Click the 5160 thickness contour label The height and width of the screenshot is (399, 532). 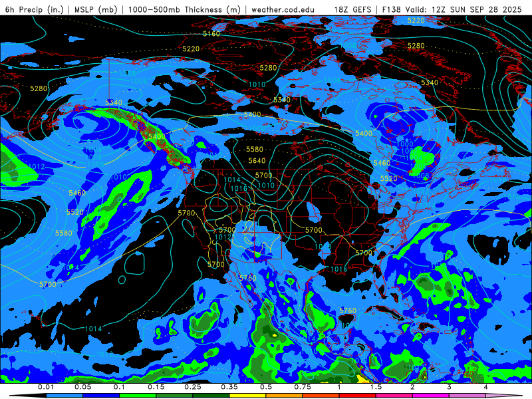tap(211, 34)
